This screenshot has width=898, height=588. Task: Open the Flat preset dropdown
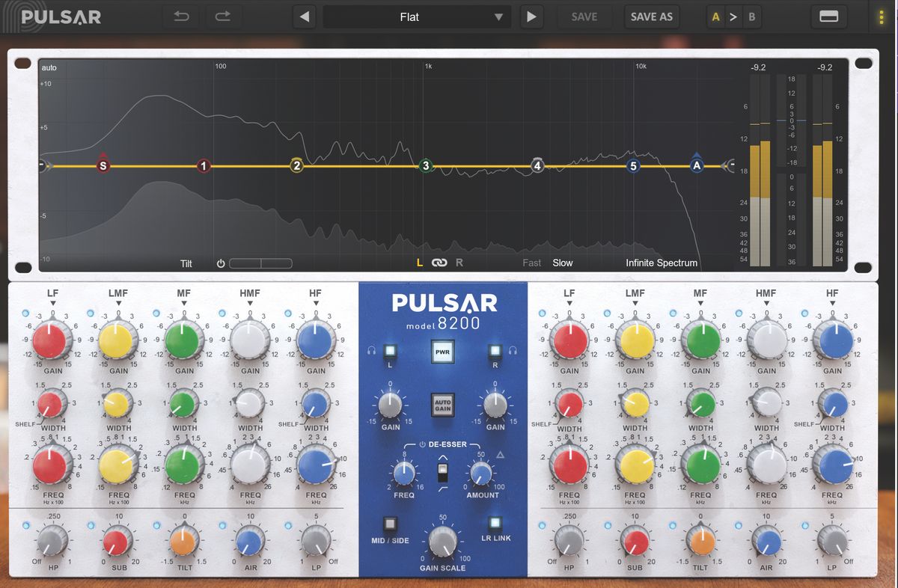(x=417, y=16)
